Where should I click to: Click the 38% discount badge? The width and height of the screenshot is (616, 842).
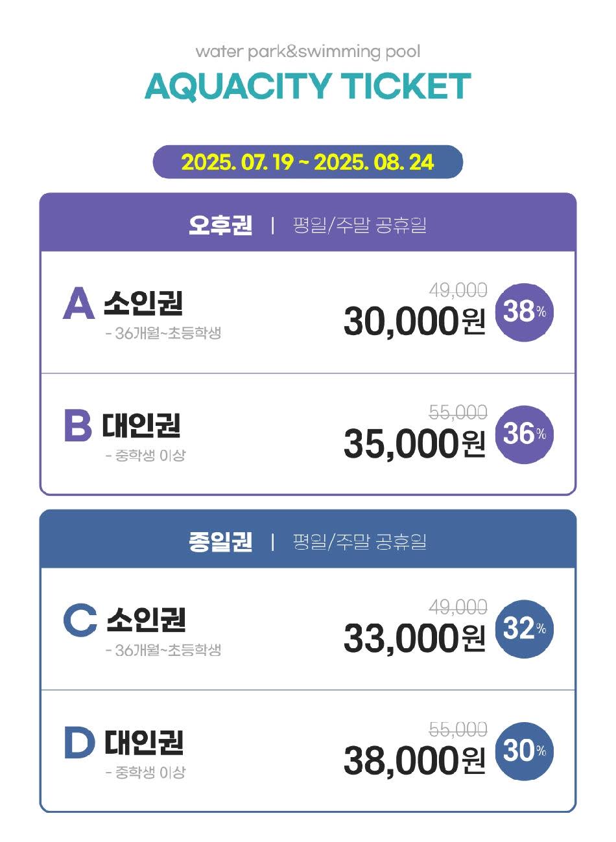(x=524, y=312)
